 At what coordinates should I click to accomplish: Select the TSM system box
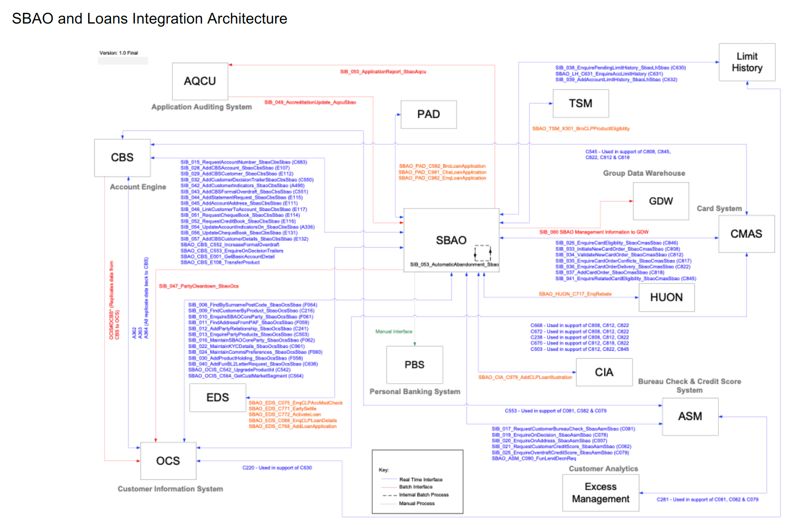(580, 104)
